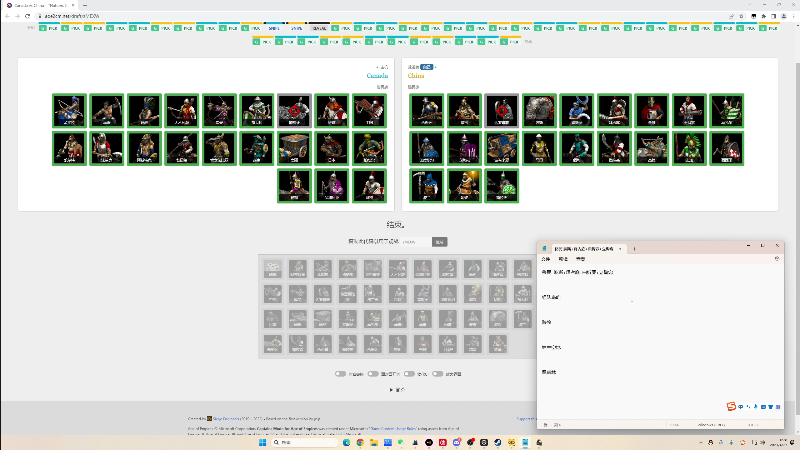Select the first card in Canada's top row

tap(69, 111)
